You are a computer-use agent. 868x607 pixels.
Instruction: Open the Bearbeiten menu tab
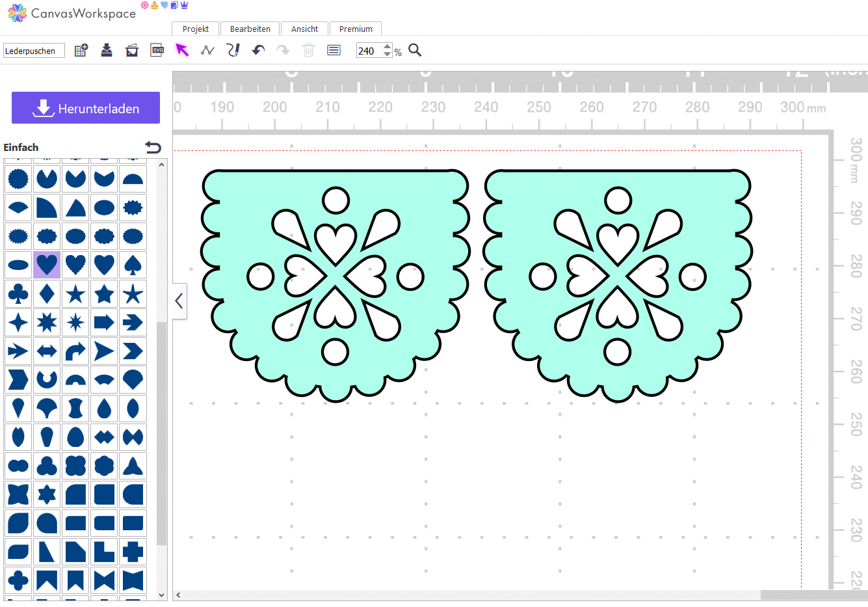pyautogui.click(x=250, y=29)
